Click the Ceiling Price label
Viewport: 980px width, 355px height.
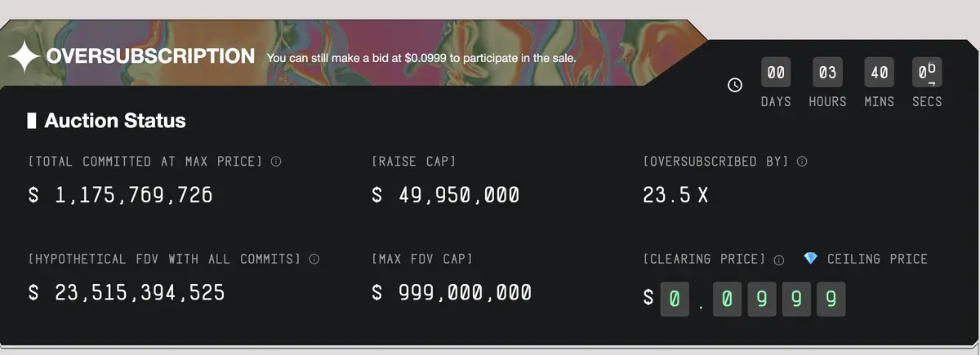[x=877, y=259]
